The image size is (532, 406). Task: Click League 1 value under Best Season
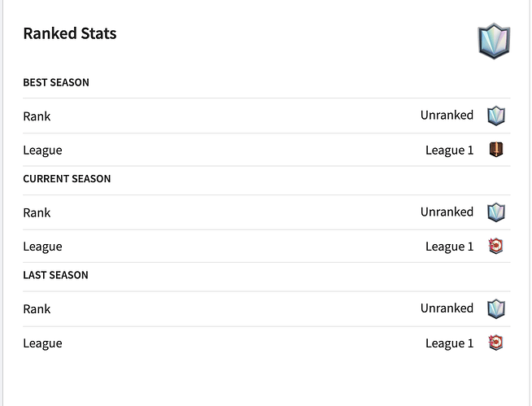(x=449, y=150)
